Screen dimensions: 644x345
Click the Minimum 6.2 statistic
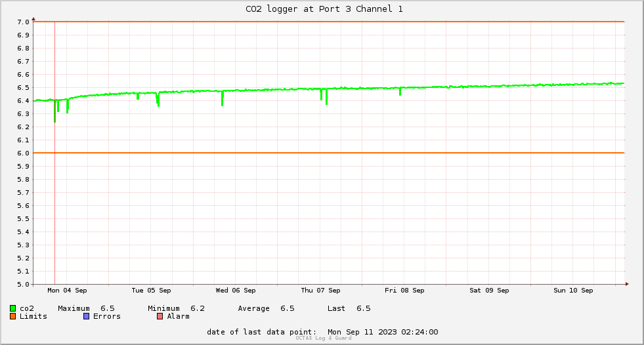[x=176, y=308]
